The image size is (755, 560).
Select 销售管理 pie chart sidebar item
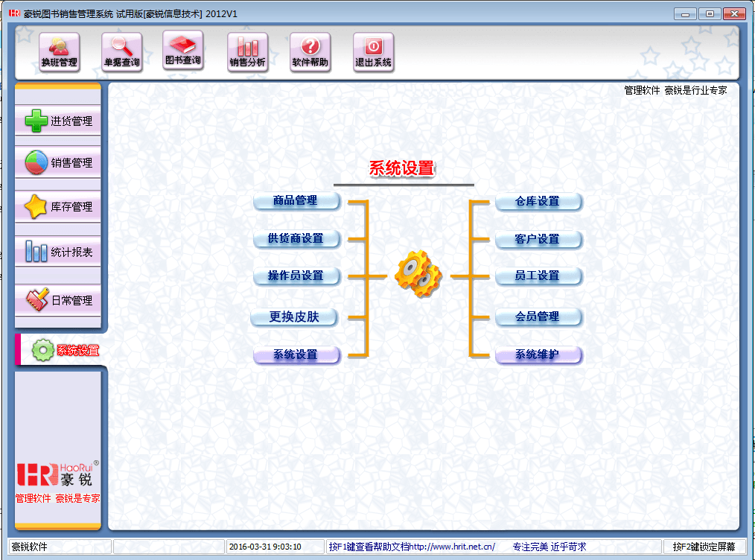(x=58, y=163)
